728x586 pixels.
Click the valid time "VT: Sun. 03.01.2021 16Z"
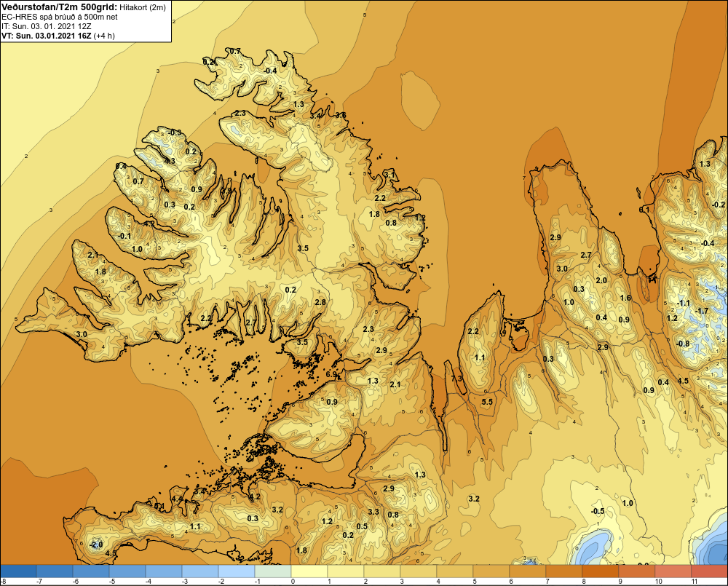point(47,36)
